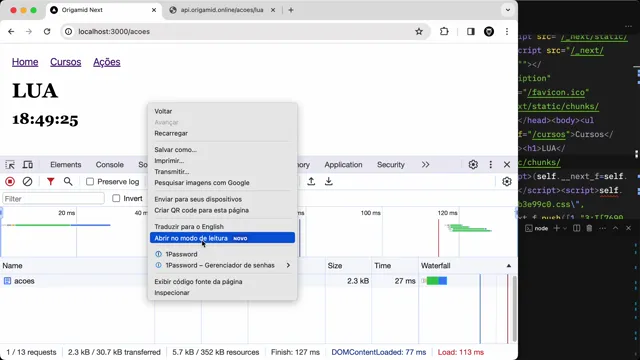Switch to the Console tab

pyautogui.click(x=109, y=164)
